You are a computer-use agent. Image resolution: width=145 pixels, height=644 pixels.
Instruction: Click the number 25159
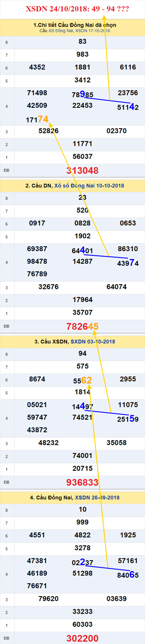pyautogui.click(x=128, y=419)
